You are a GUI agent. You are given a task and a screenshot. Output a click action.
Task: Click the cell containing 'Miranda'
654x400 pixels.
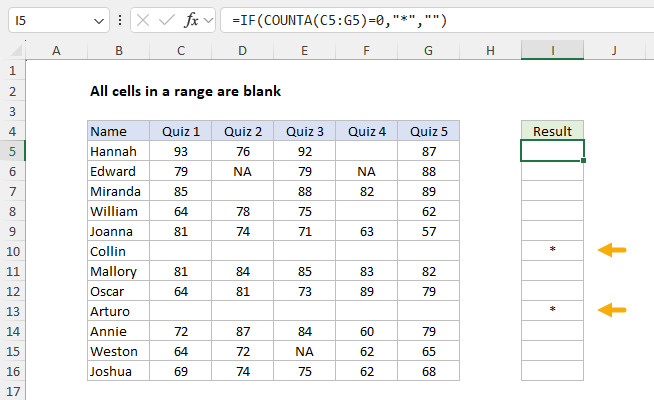pyautogui.click(x=118, y=191)
